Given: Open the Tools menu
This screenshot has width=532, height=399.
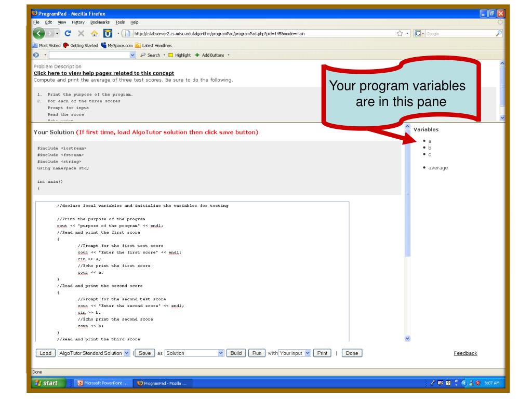Looking at the screenshot, I should (121, 22).
